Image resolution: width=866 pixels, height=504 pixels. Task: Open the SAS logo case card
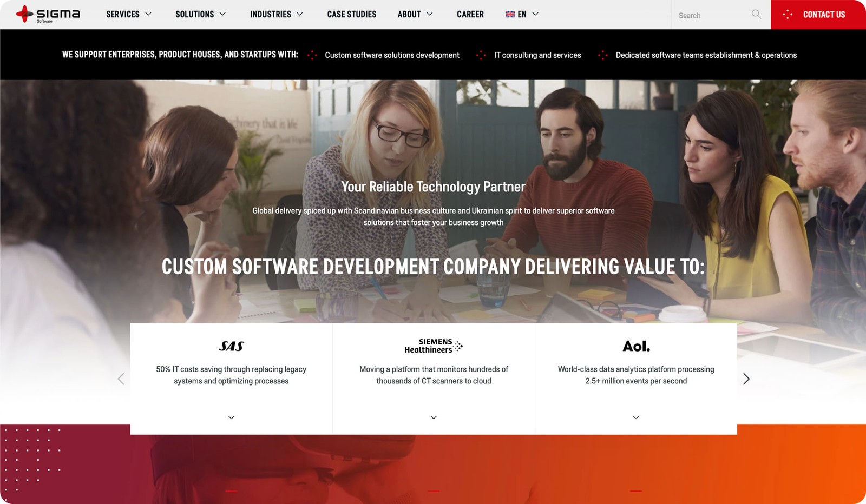coord(231,346)
